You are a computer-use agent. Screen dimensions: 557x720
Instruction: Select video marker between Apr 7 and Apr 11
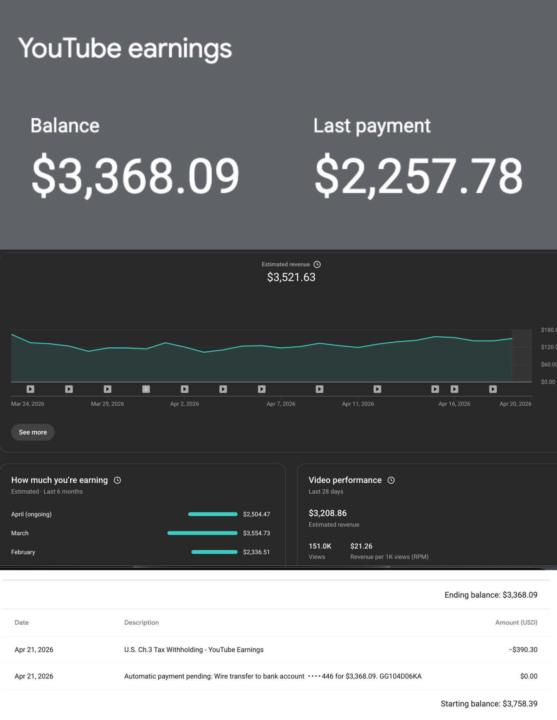click(320, 389)
